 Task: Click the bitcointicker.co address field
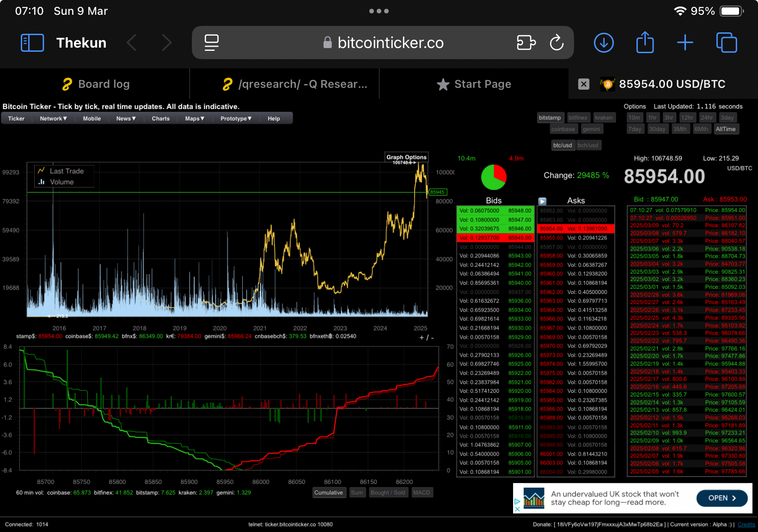point(383,43)
